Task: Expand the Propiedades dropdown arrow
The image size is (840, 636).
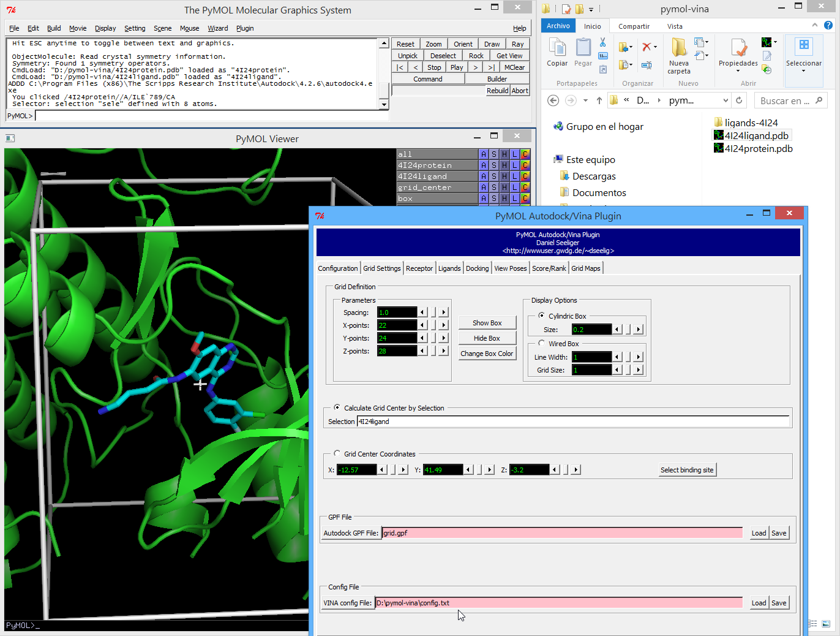Action: 738,71
